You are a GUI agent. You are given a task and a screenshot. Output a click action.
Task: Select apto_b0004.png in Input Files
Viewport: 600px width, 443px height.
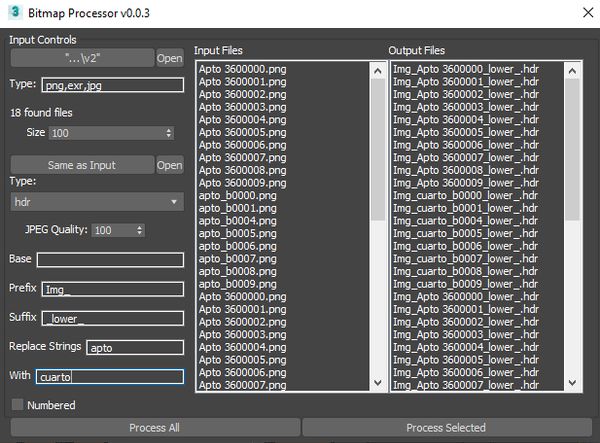pyautogui.click(x=237, y=221)
